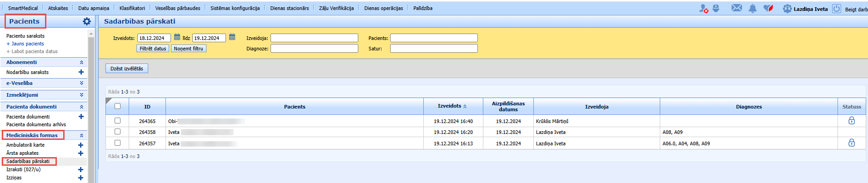Add new item via plus next to Nodarbību saraksts

[81, 72]
